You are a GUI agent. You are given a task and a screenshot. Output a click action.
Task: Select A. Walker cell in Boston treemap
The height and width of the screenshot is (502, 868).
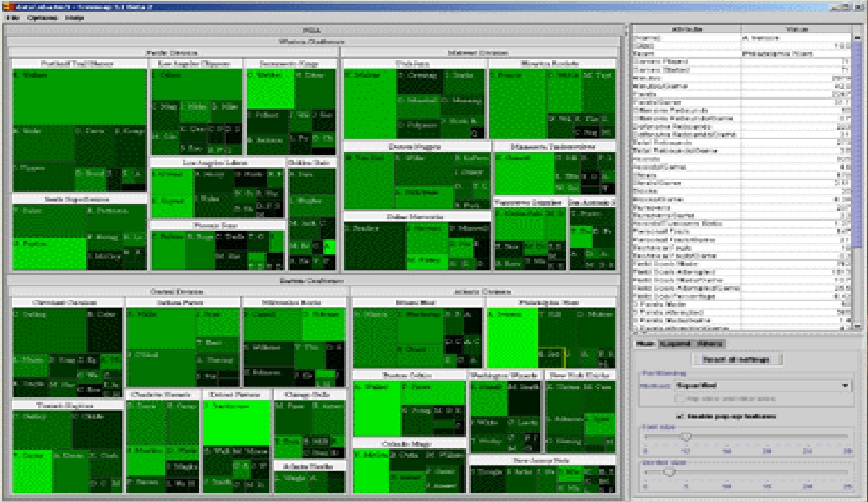click(x=377, y=409)
